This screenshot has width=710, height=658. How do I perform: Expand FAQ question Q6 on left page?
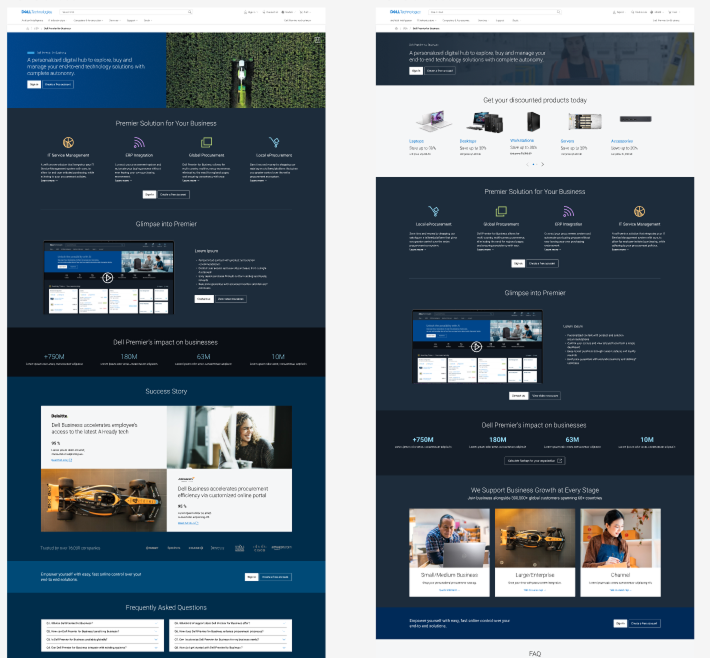(230, 631)
